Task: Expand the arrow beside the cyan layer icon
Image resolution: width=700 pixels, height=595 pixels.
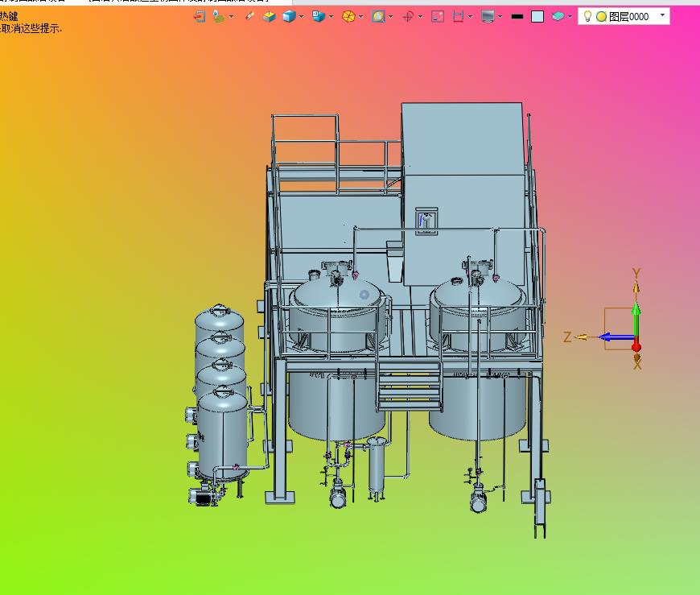Action: (570, 16)
